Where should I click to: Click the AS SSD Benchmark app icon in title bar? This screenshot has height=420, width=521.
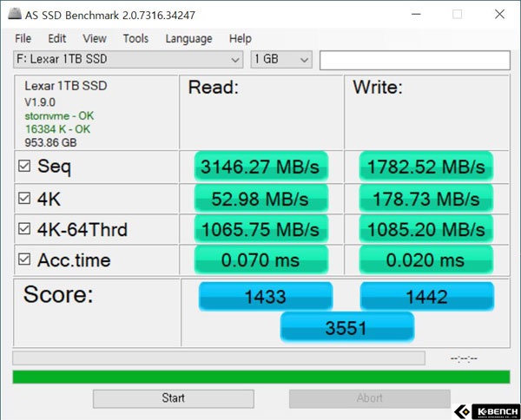[15, 14]
